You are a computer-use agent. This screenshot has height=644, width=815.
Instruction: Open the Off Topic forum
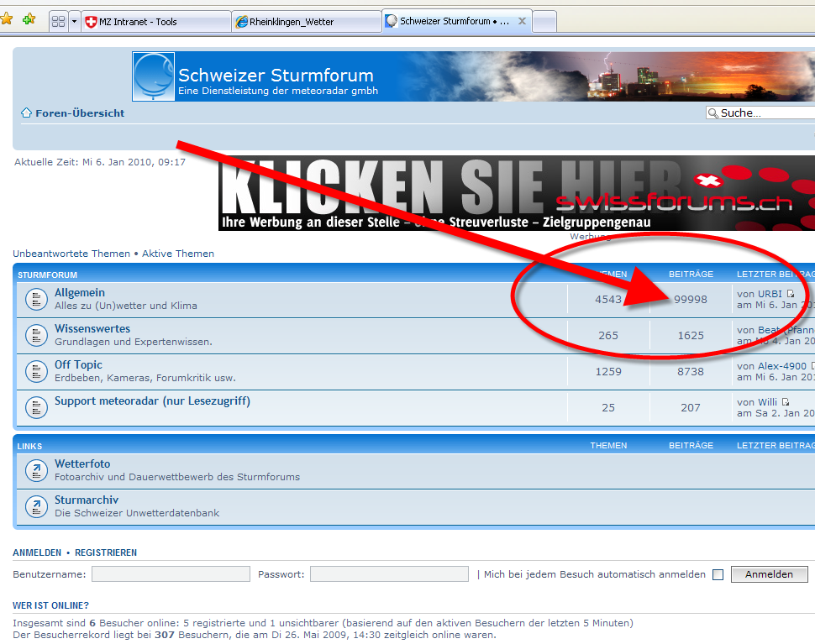[78, 364]
